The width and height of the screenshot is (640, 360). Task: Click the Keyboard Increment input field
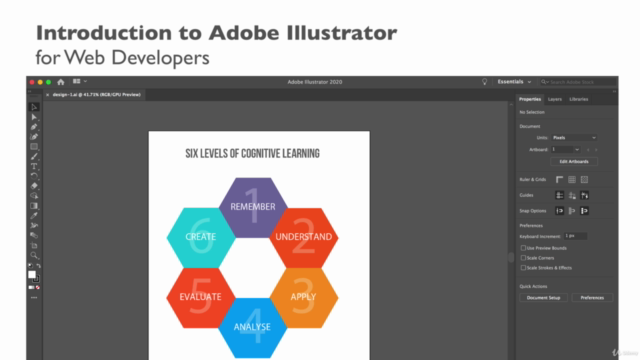coord(576,236)
